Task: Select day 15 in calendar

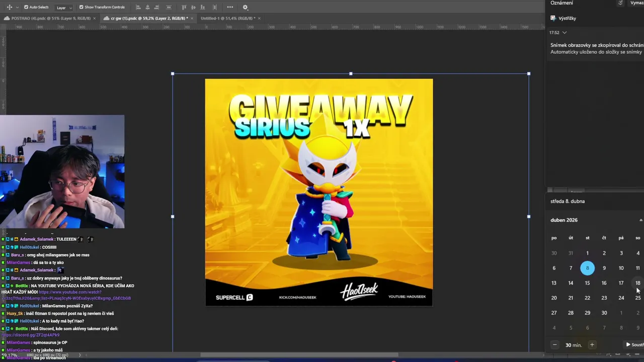Action: 587,283
